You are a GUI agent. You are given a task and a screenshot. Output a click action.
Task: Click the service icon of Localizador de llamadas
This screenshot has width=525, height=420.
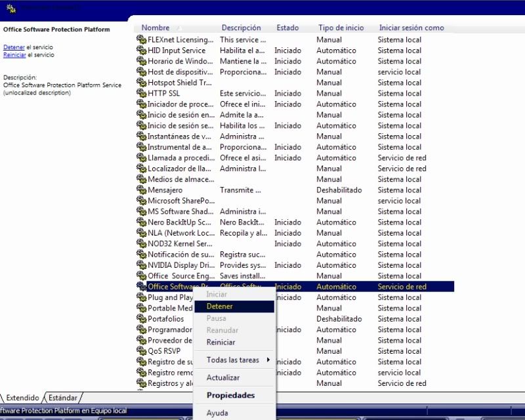141,168
